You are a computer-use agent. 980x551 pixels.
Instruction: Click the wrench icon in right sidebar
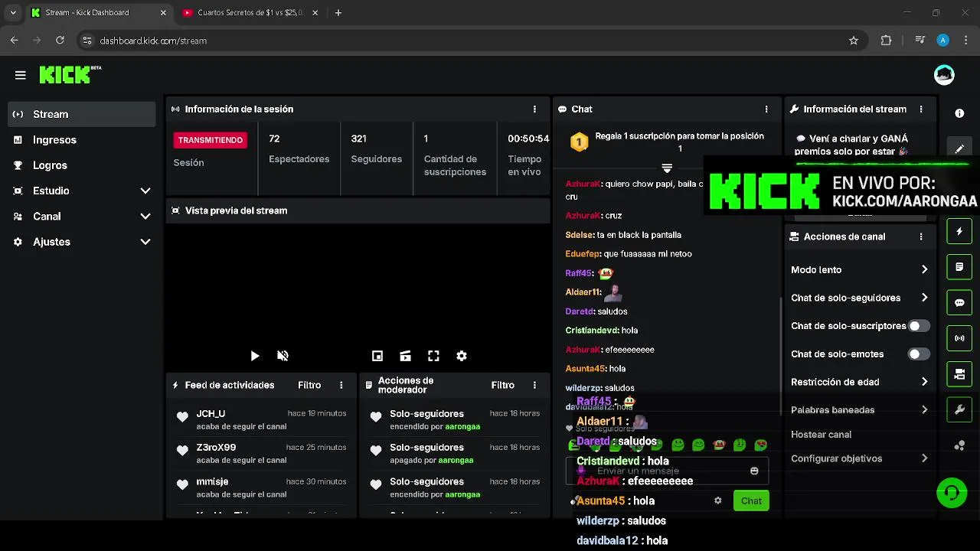(x=959, y=410)
